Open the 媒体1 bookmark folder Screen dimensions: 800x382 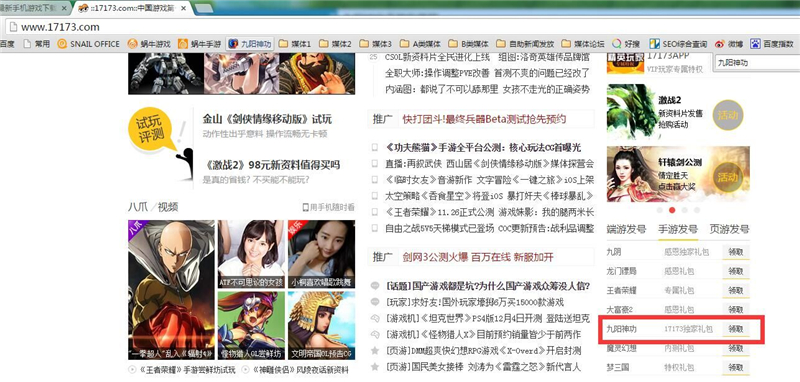tap(295, 44)
